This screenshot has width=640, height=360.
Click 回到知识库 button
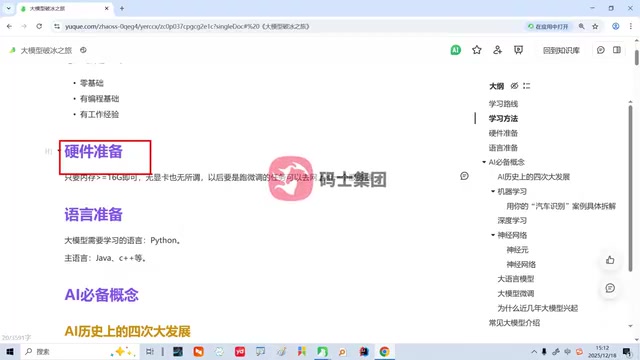coord(561,50)
